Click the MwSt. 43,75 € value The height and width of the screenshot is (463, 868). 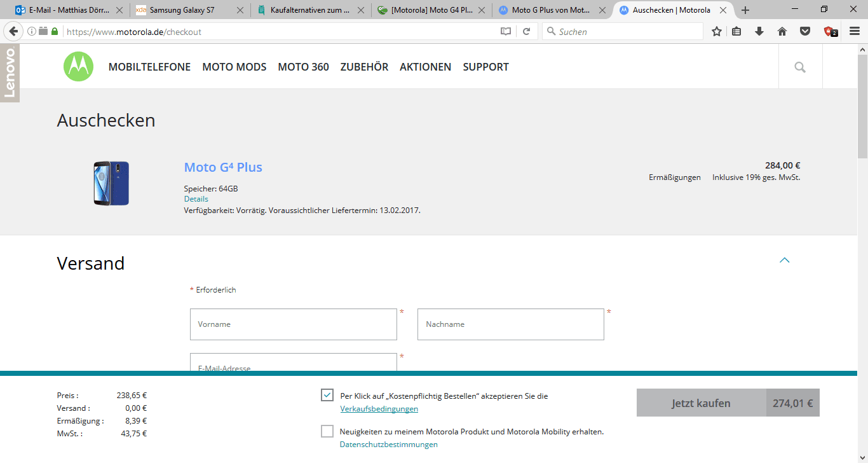134,434
